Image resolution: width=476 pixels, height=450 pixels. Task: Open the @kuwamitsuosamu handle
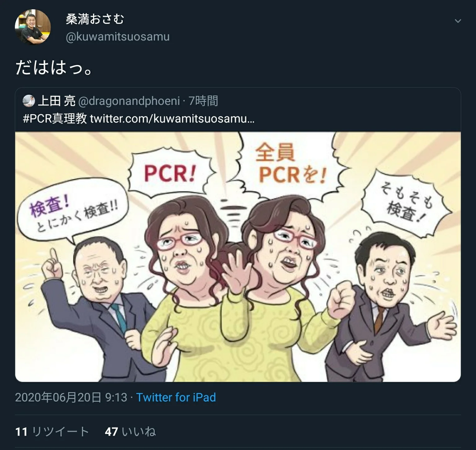[x=118, y=36]
